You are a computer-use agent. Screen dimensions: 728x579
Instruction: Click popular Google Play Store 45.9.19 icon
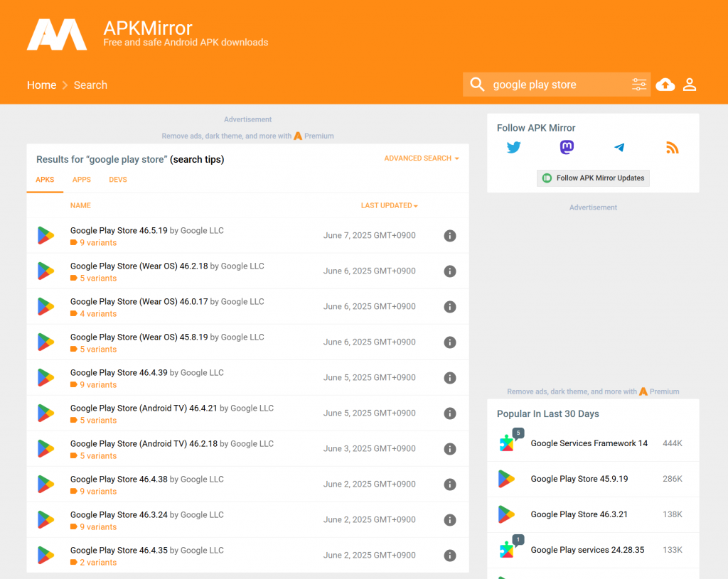point(506,479)
